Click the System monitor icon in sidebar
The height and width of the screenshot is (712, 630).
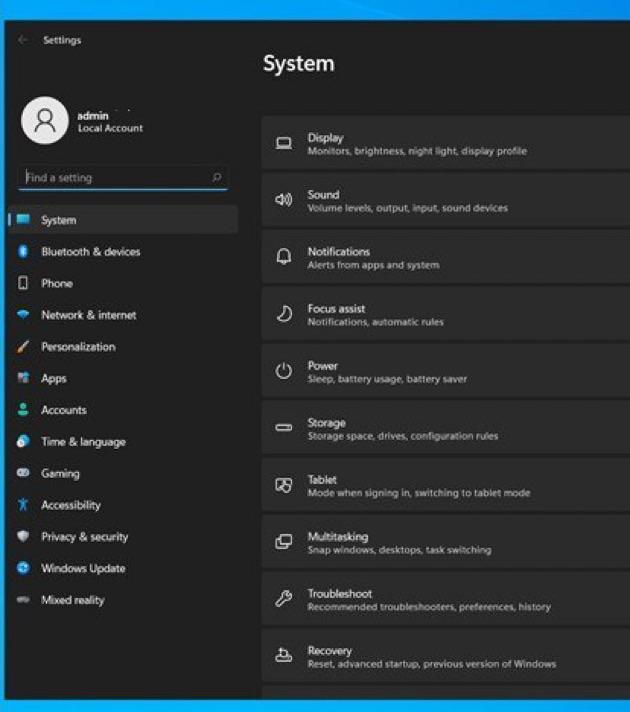(23, 220)
